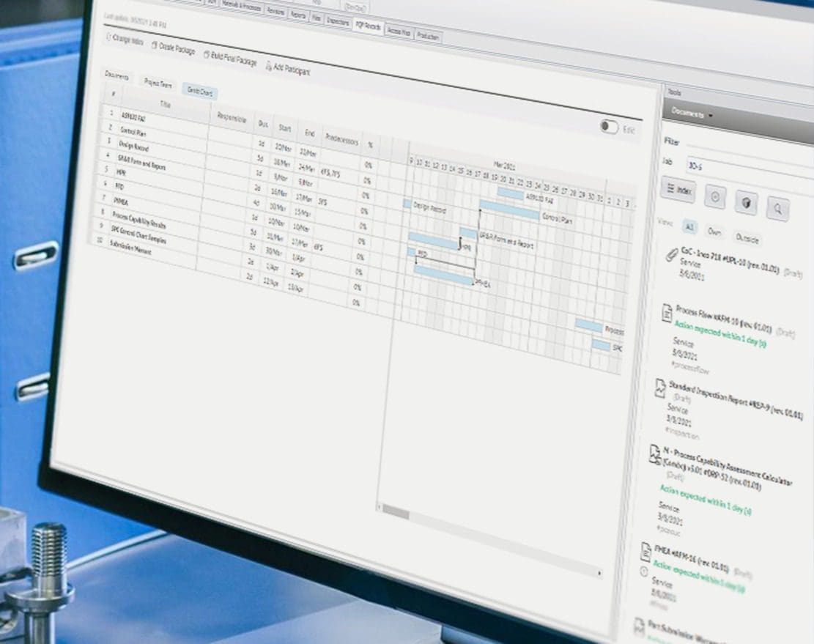Click the Gantt horizontal scrollbar thumb
814x644 pixels.
click(x=396, y=512)
